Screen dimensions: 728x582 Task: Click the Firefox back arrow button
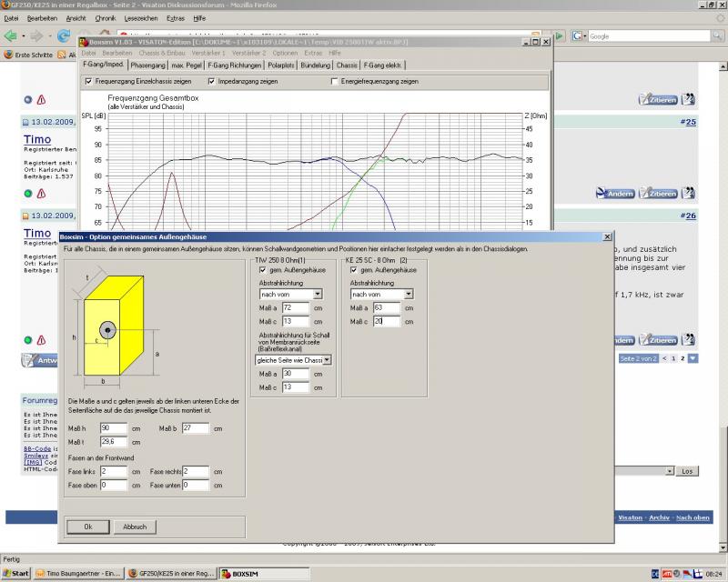click(x=13, y=36)
